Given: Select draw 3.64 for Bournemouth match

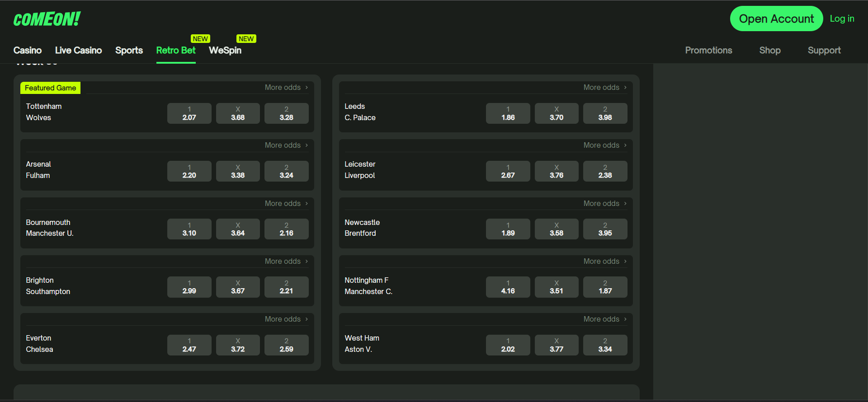Looking at the screenshot, I should pyautogui.click(x=238, y=229).
